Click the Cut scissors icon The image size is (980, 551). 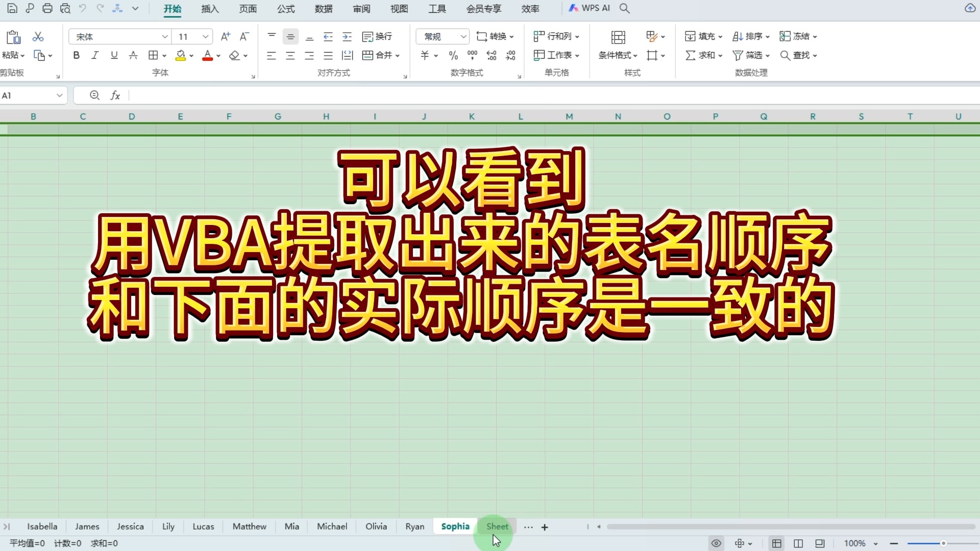click(x=38, y=37)
